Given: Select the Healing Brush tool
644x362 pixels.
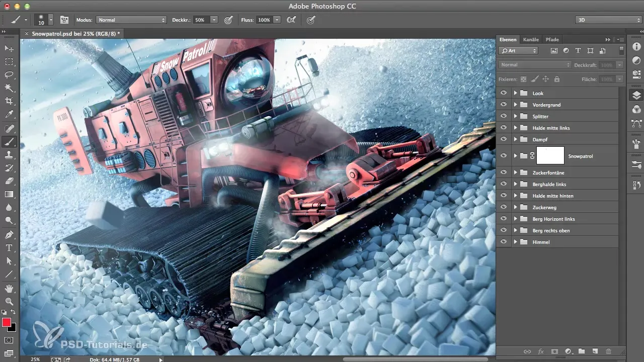Looking at the screenshot, I should [x=9, y=129].
